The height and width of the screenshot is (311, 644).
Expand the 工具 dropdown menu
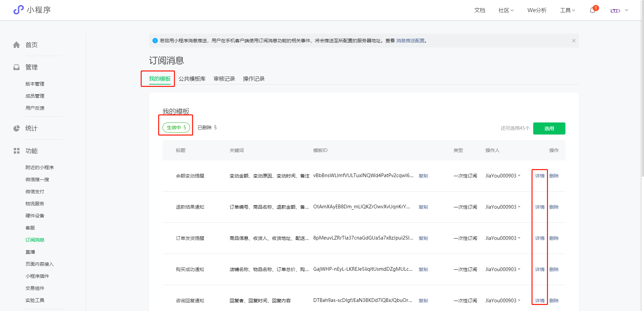point(567,10)
